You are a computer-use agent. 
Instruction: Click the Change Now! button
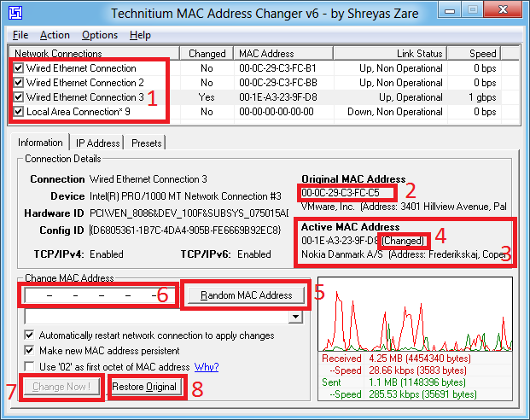pyautogui.click(x=61, y=387)
